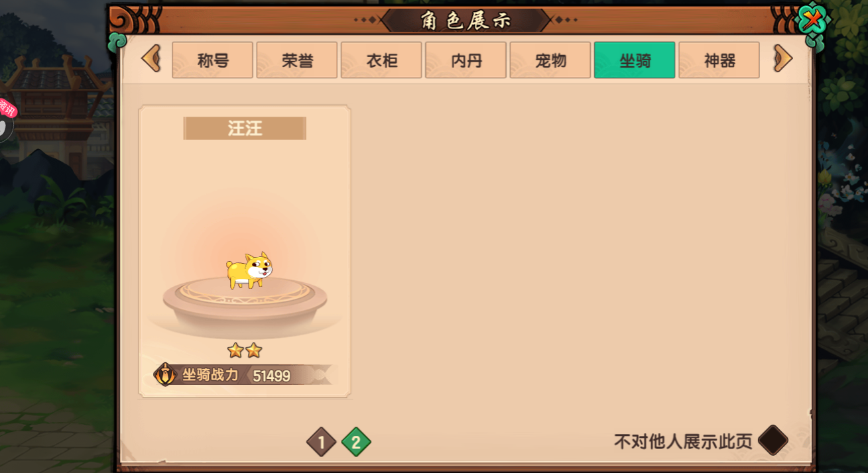Screen dimensions: 868x473
Task: Click the pink 资讯 icon at left edge
Action: tap(7, 109)
